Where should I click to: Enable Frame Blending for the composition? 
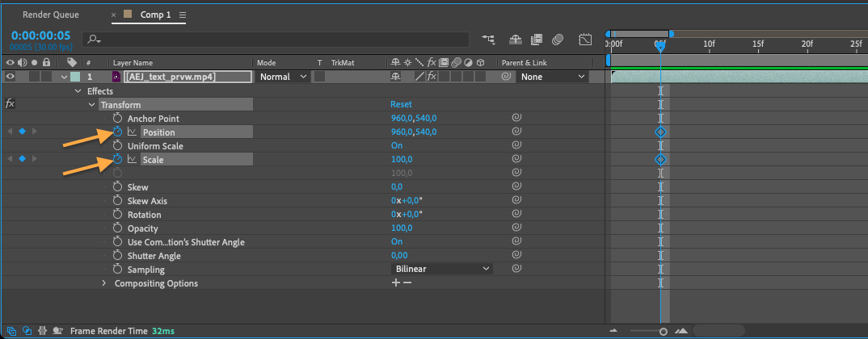(x=536, y=40)
